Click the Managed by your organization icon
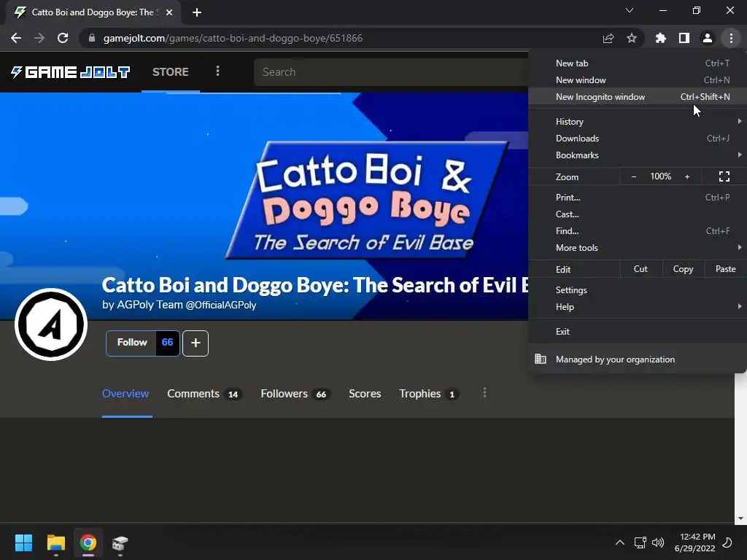Viewport: 747px width, 560px height. tap(541, 359)
